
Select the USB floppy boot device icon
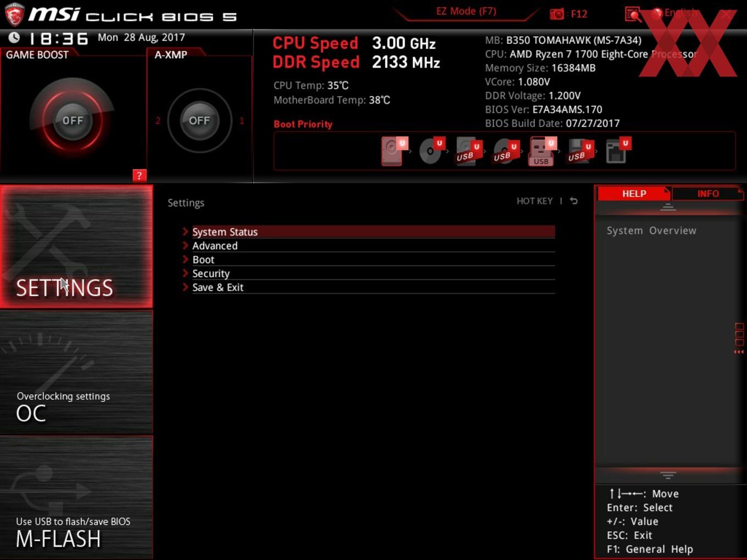(x=580, y=152)
